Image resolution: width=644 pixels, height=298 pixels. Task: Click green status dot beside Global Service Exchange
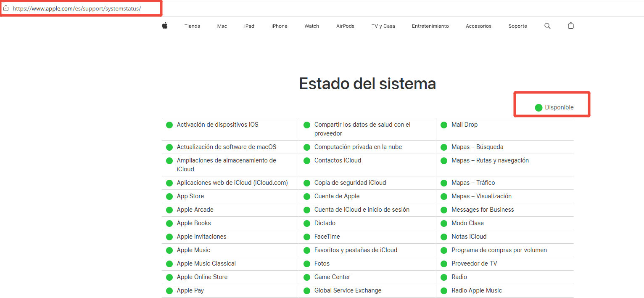tap(307, 291)
